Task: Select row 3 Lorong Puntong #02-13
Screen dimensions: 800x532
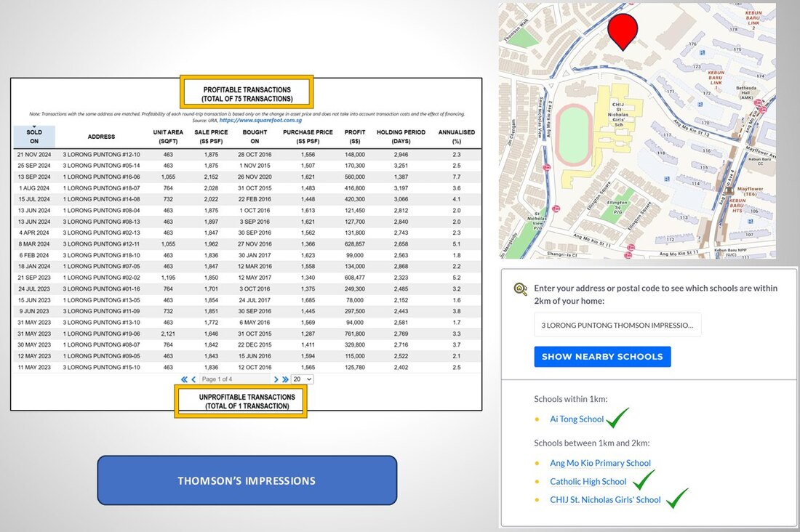Action: [x=247, y=233]
